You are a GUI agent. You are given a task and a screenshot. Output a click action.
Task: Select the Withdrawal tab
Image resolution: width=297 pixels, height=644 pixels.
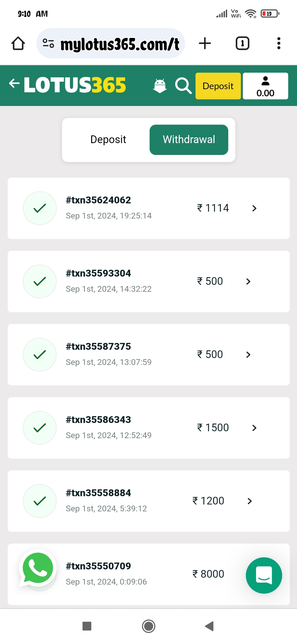189,140
